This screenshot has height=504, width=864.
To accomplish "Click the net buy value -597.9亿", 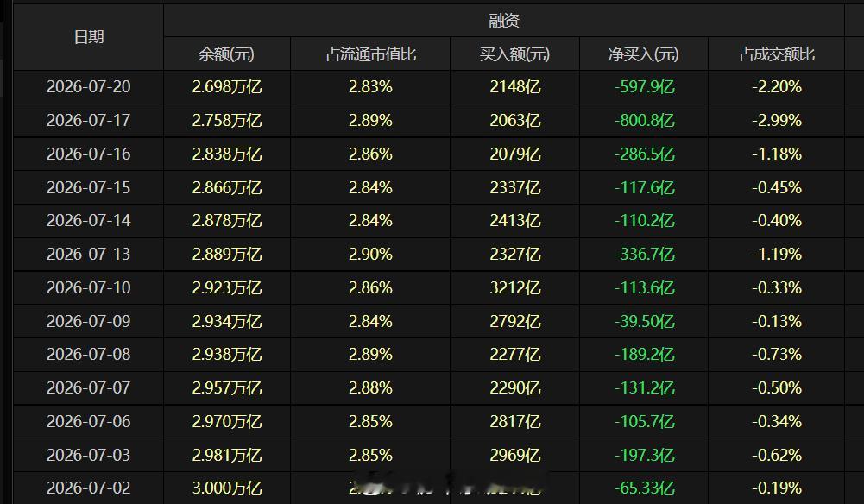I will (x=644, y=86).
